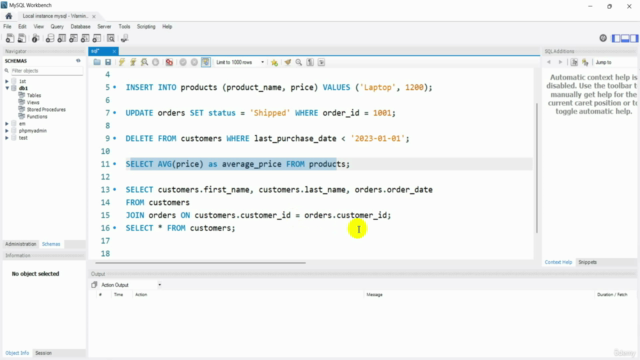Expand the test schema
The height and width of the screenshot is (360, 640).
pyautogui.click(x=7, y=138)
